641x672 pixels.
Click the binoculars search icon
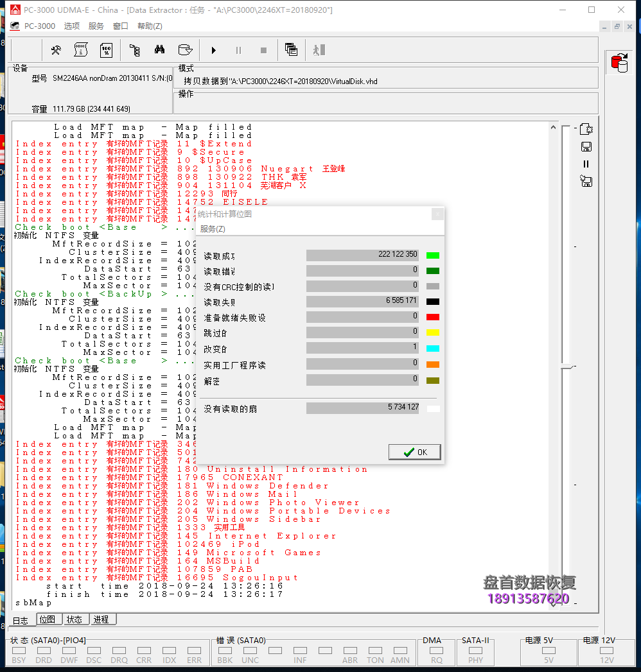point(158,49)
